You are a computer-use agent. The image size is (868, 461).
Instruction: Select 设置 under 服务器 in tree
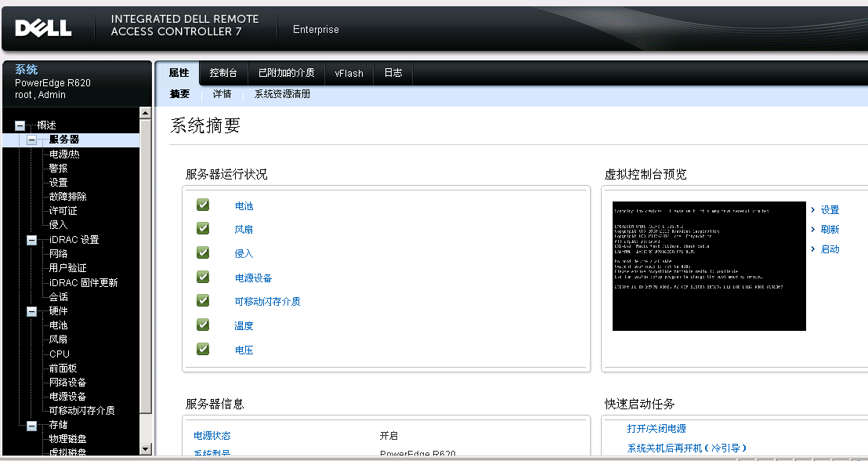[x=58, y=183]
